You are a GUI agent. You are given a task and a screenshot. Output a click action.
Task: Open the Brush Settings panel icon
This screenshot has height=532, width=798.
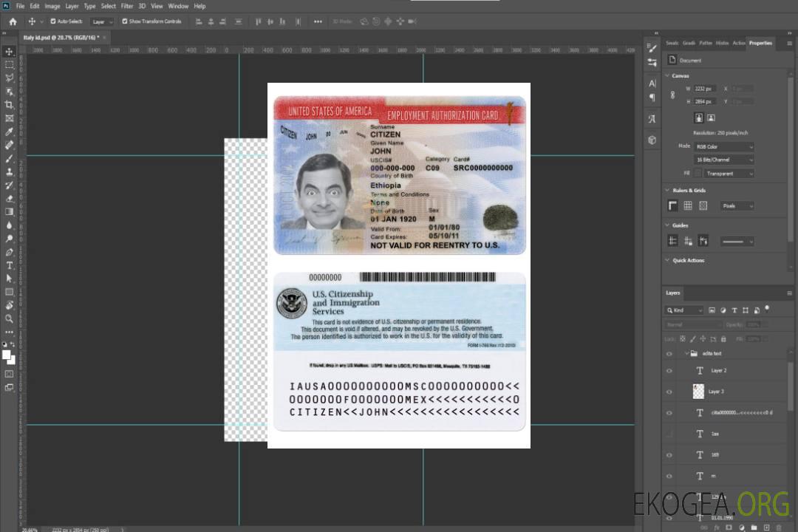(x=652, y=48)
